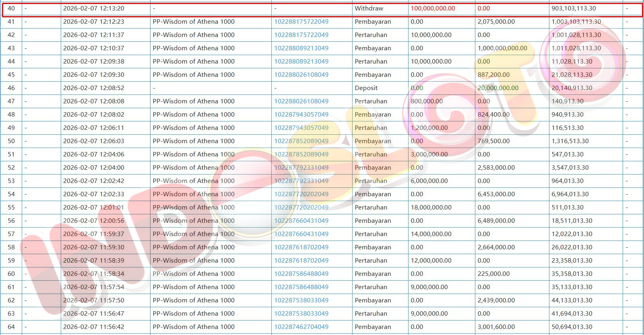Screen dimensions: 644x335
Task: Open the row 54 link 102287720202049
Action: (301, 194)
